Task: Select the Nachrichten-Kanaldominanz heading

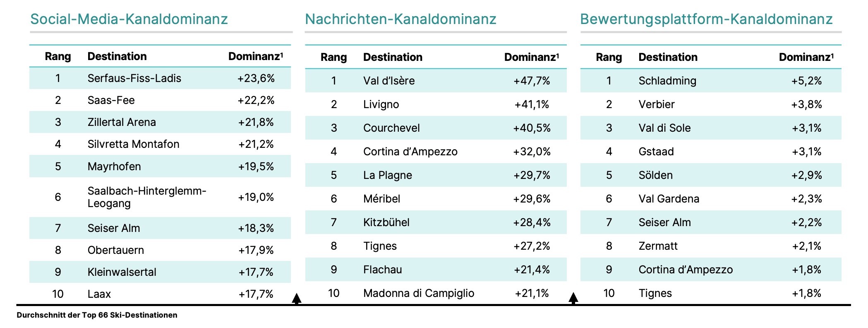Action: [x=400, y=19]
